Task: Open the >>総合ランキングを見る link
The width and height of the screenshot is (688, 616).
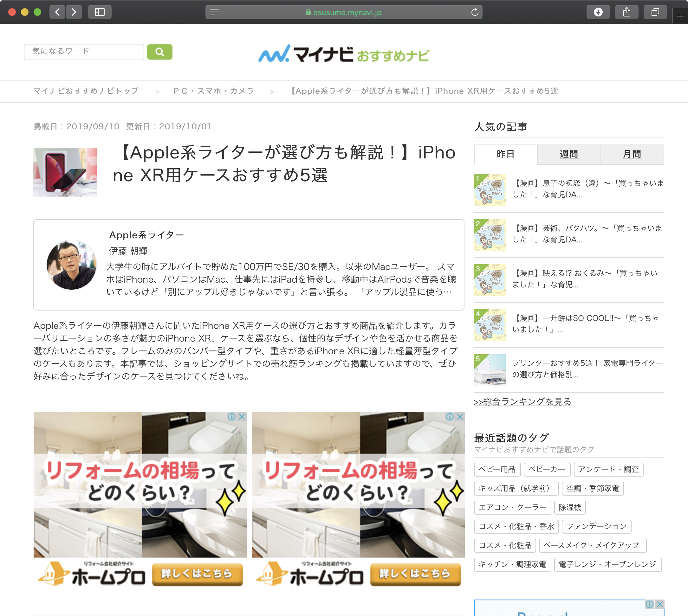Action: pyautogui.click(x=523, y=402)
